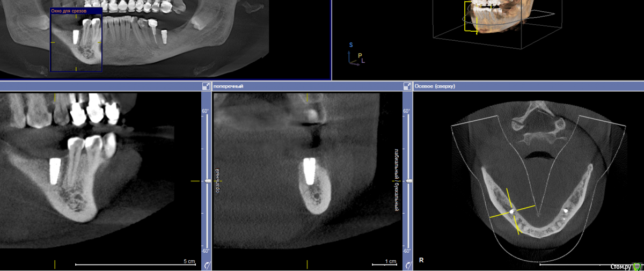Maximize the tangential slice view panel

point(206,86)
